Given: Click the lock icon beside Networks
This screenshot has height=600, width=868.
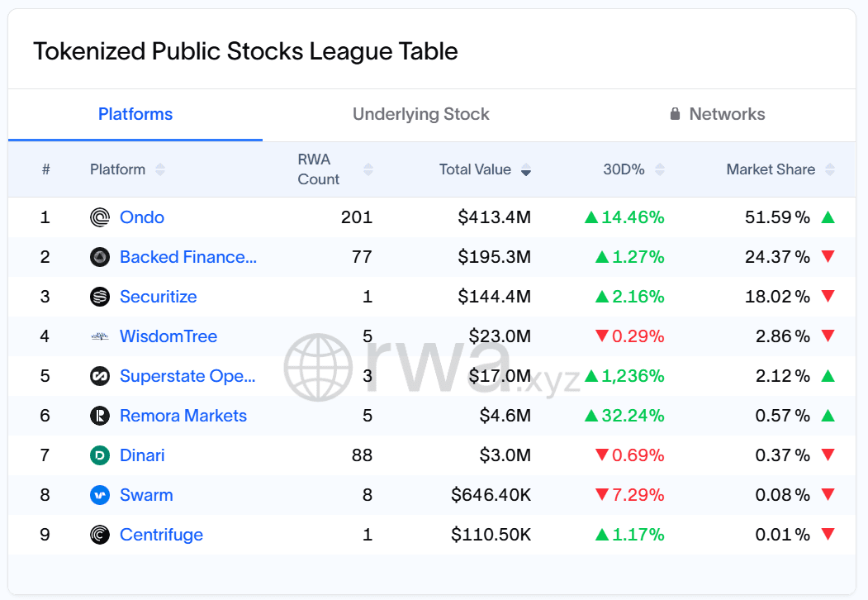Looking at the screenshot, I should [676, 114].
